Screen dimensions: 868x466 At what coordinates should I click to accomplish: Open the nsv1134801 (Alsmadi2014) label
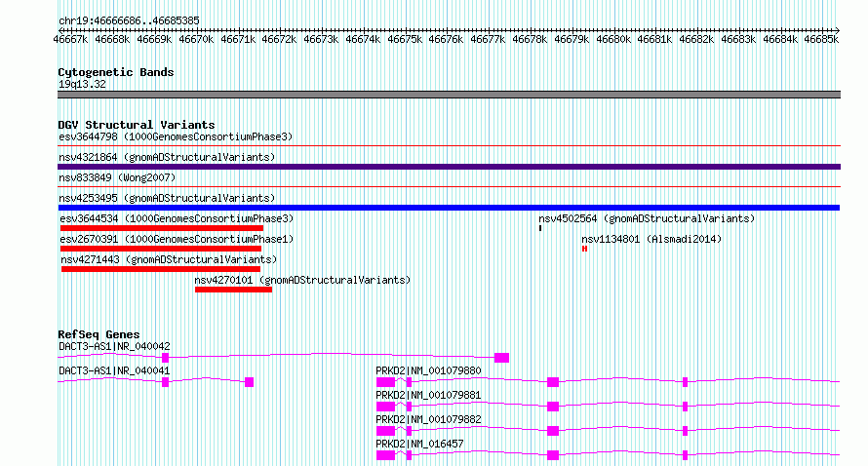tap(651, 239)
